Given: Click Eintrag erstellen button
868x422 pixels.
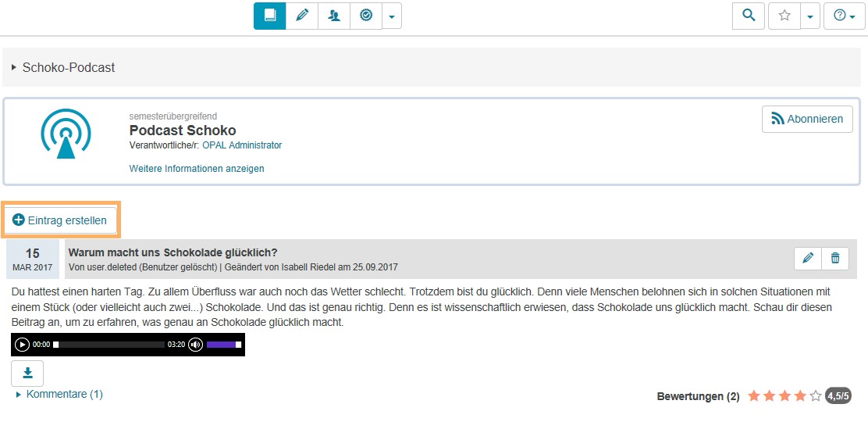Looking at the screenshot, I should (60, 220).
